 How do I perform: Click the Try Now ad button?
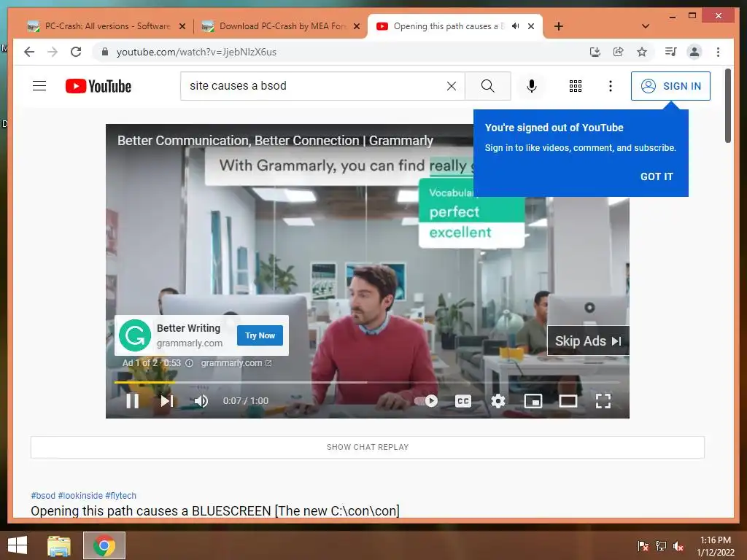coord(260,335)
